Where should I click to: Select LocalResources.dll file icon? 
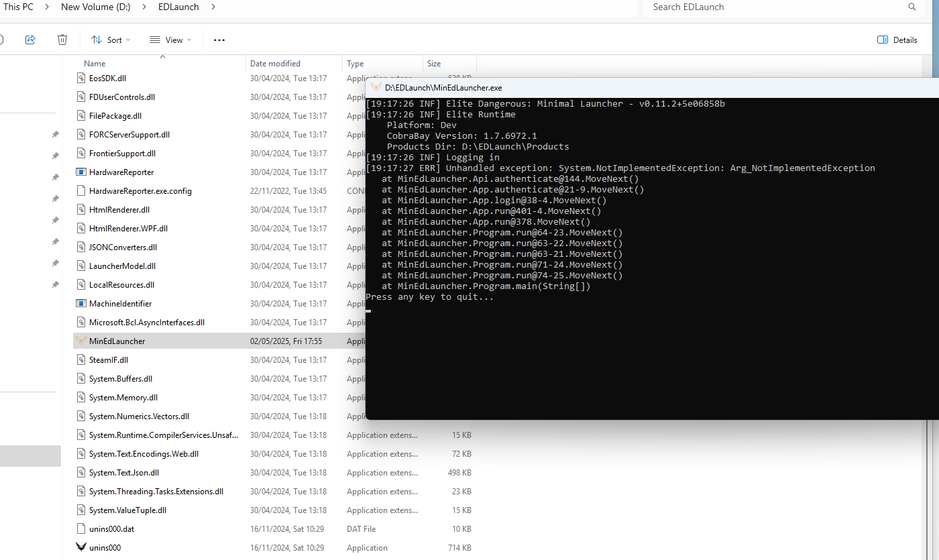pyautogui.click(x=81, y=285)
